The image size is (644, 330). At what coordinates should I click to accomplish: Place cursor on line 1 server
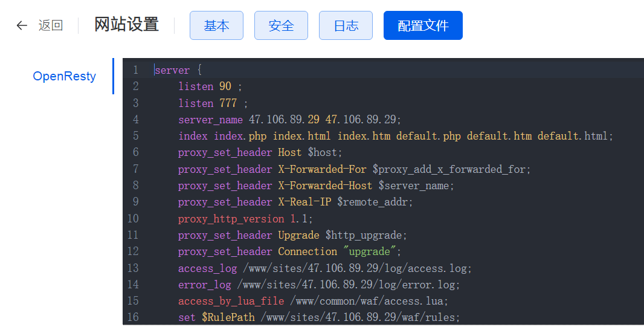coord(173,70)
